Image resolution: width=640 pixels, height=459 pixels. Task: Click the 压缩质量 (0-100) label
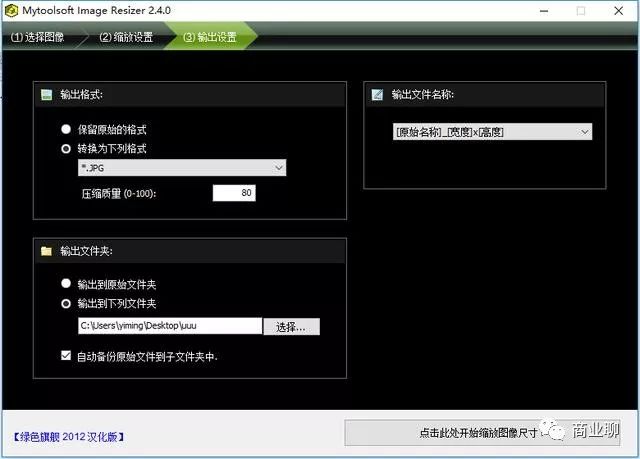(x=119, y=193)
